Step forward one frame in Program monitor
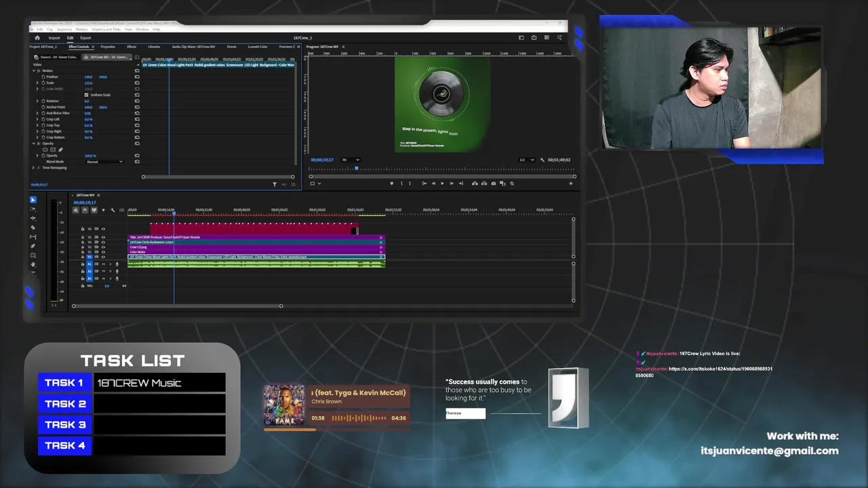The height and width of the screenshot is (488, 868). click(452, 183)
